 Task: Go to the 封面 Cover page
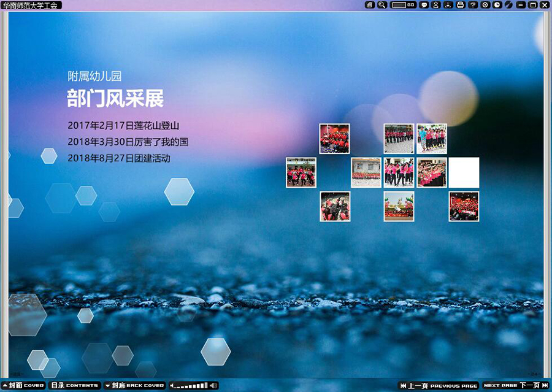click(x=23, y=385)
